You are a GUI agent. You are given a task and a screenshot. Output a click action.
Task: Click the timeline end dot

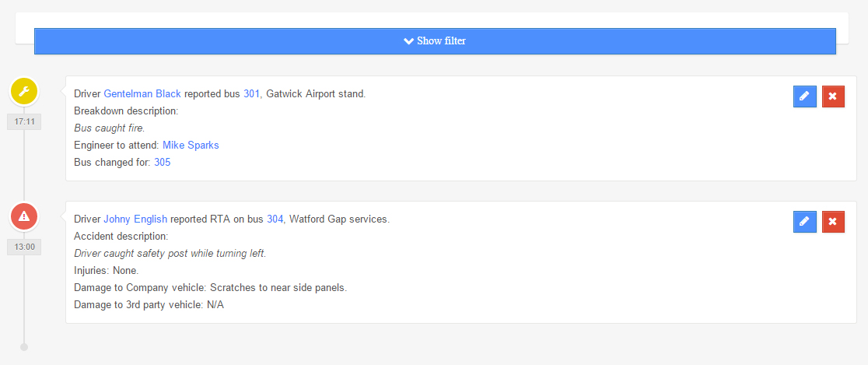click(x=24, y=347)
